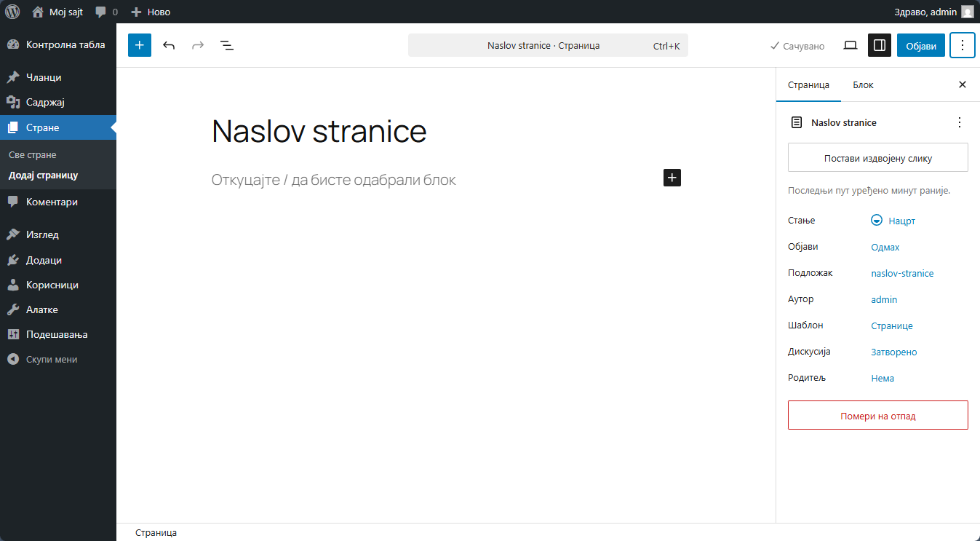This screenshot has height=541, width=980.
Task: Open the editor options three-dot menu
Action: (962, 44)
